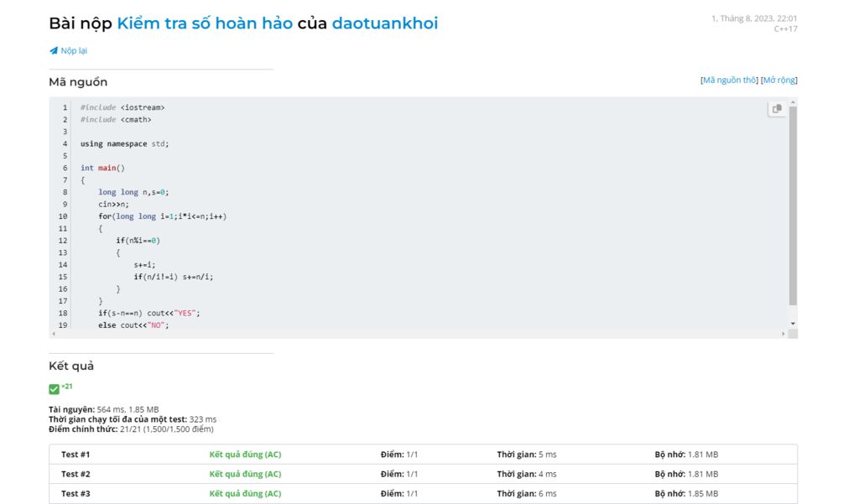Click the Điểm chính thức 21/21 line
This screenshot has width=859, height=504.
[x=131, y=429]
